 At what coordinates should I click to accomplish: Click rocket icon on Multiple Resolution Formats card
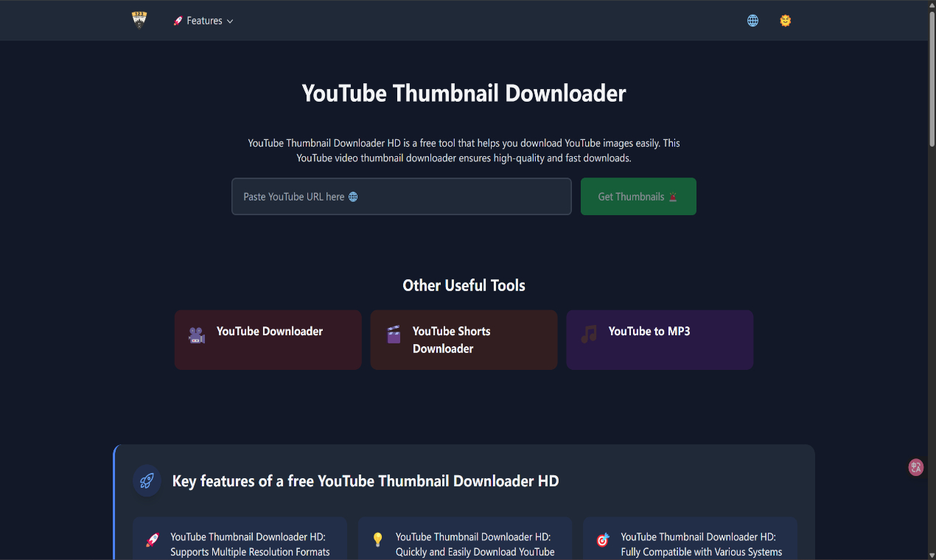[153, 540]
